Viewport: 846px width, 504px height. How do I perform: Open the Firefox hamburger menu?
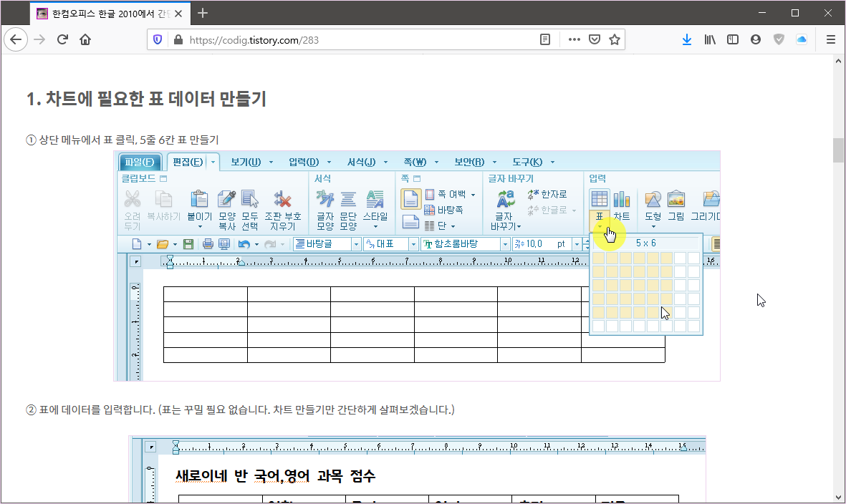coord(831,39)
